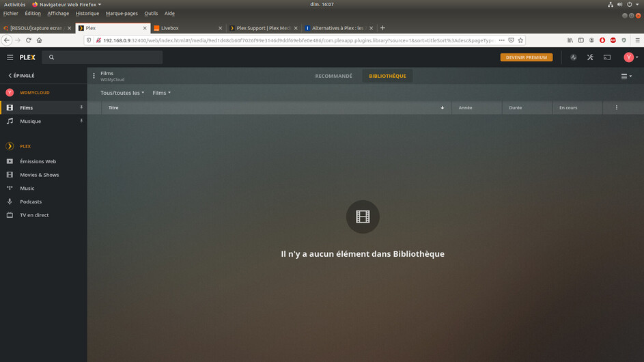Click the Pocket save icon
The height and width of the screenshot is (362, 644).
511,40
